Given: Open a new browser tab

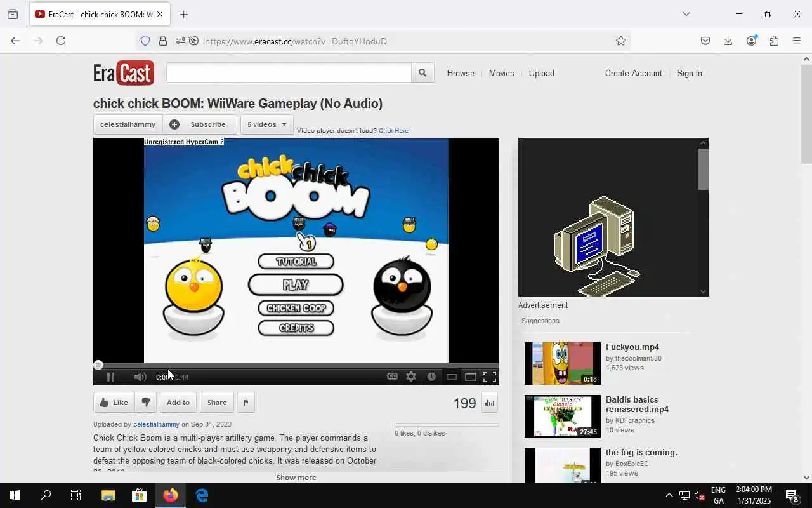Looking at the screenshot, I should tap(183, 14).
